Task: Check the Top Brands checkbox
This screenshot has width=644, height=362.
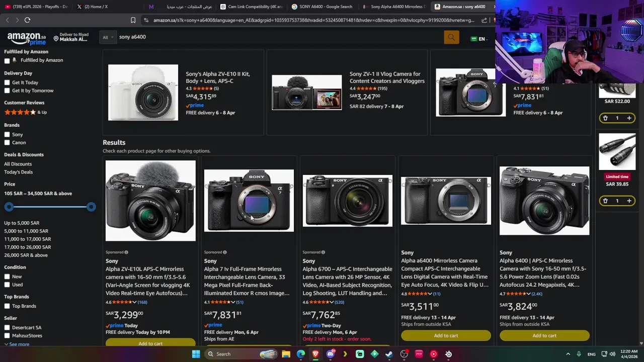Action: pyautogui.click(x=7, y=306)
